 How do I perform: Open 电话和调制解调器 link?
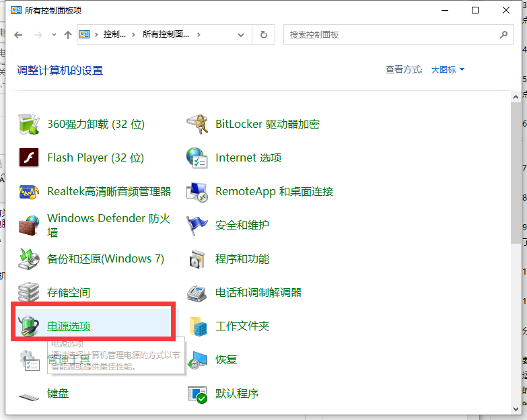point(258,292)
